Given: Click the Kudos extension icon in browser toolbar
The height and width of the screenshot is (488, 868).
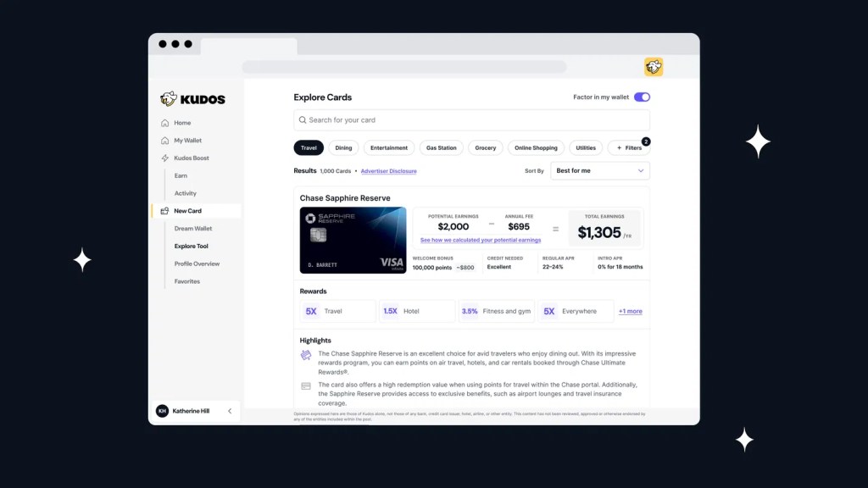Looking at the screenshot, I should click(x=653, y=67).
